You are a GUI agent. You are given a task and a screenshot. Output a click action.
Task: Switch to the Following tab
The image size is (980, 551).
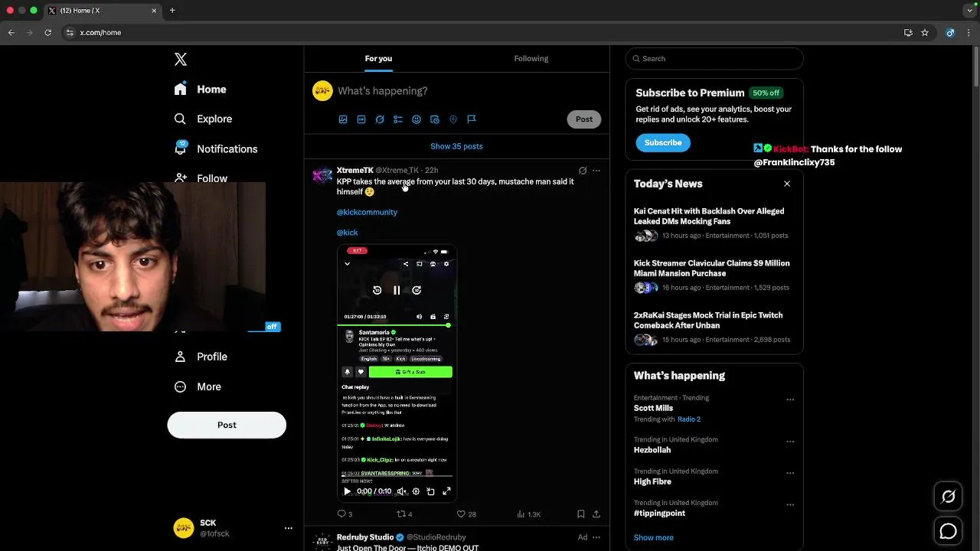[531, 59]
